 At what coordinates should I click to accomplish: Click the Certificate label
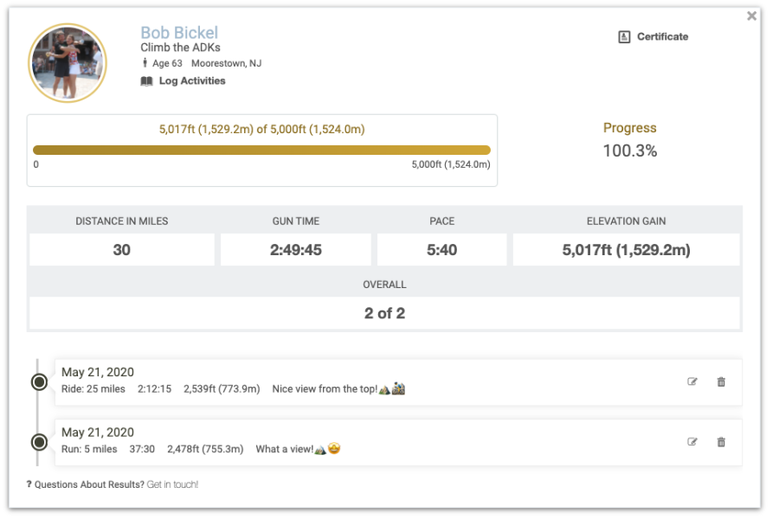(x=663, y=36)
